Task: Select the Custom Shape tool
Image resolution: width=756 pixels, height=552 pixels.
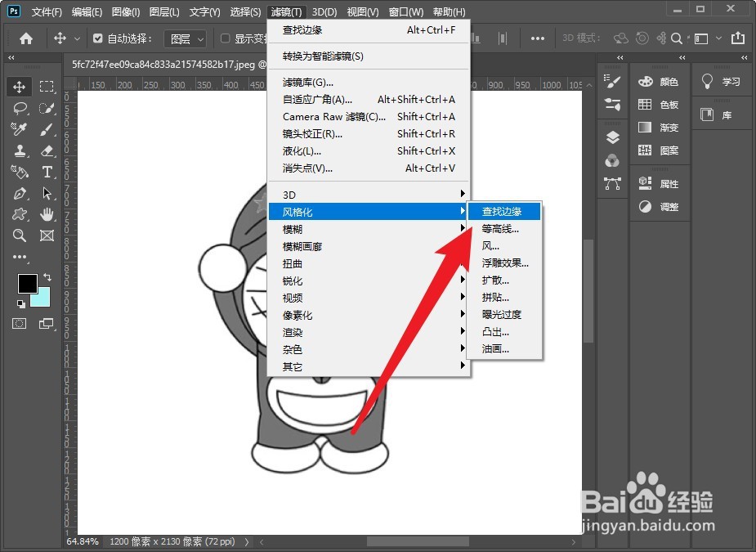Action: (x=20, y=214)
